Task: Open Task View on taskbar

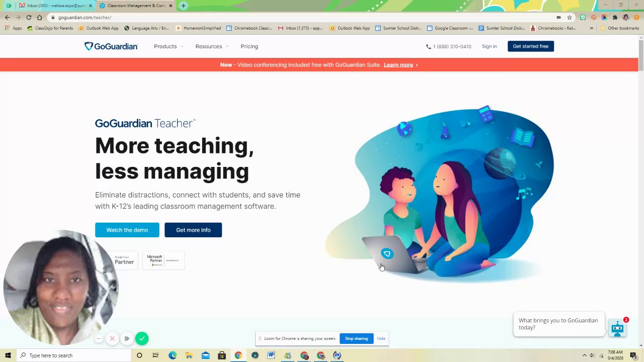Action: coord(155,355)
